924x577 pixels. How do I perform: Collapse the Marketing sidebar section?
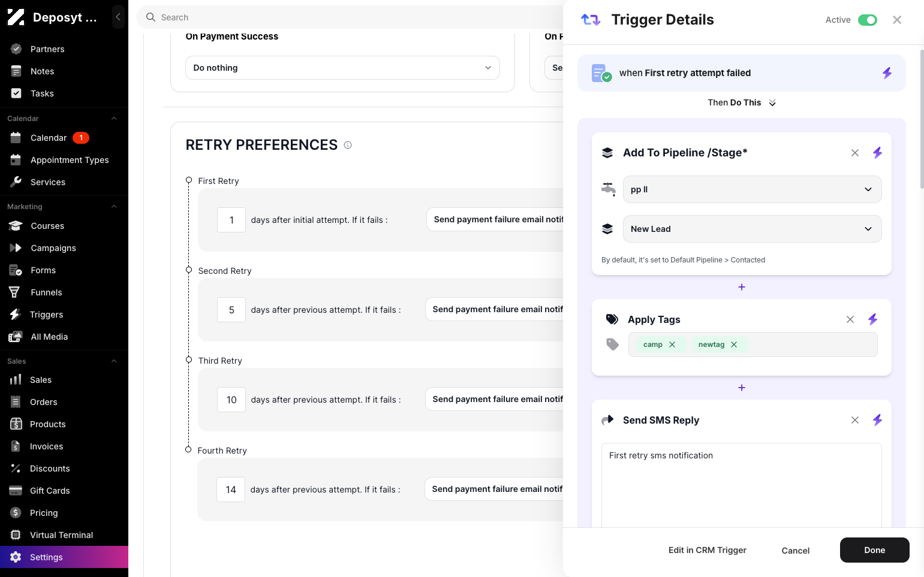[114, 207]
